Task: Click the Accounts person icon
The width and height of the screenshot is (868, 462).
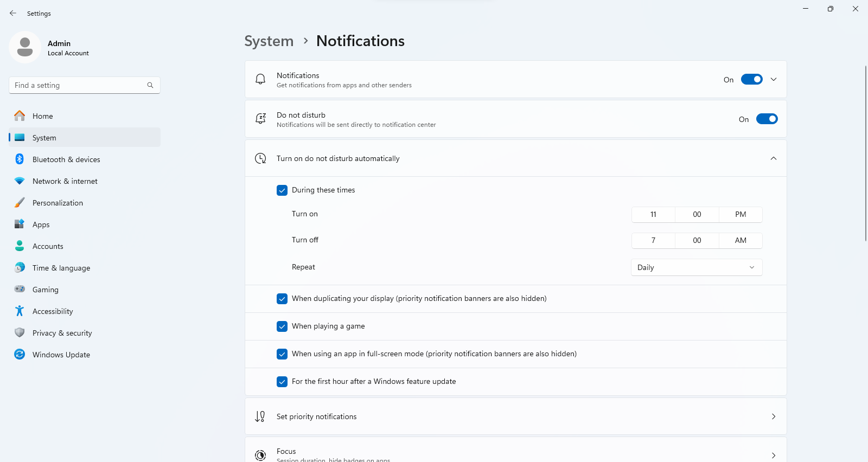Action: (x=20, y=246)
